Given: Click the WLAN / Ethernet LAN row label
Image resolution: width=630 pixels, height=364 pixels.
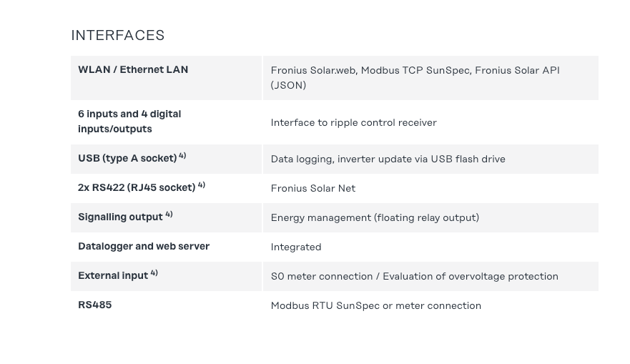Looking at the screenshot, I should pyautogui.click(x=133, y=69).
